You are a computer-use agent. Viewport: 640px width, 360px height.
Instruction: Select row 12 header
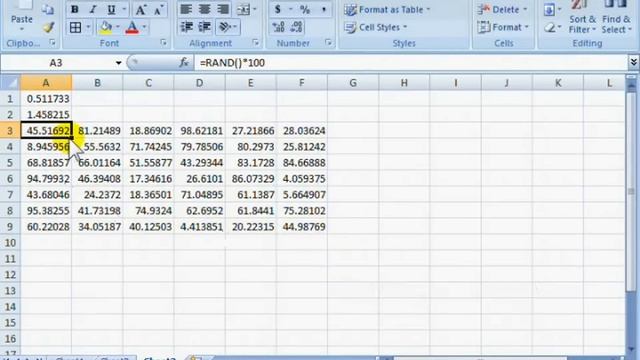pyautogui.click(x=10, y=275)
